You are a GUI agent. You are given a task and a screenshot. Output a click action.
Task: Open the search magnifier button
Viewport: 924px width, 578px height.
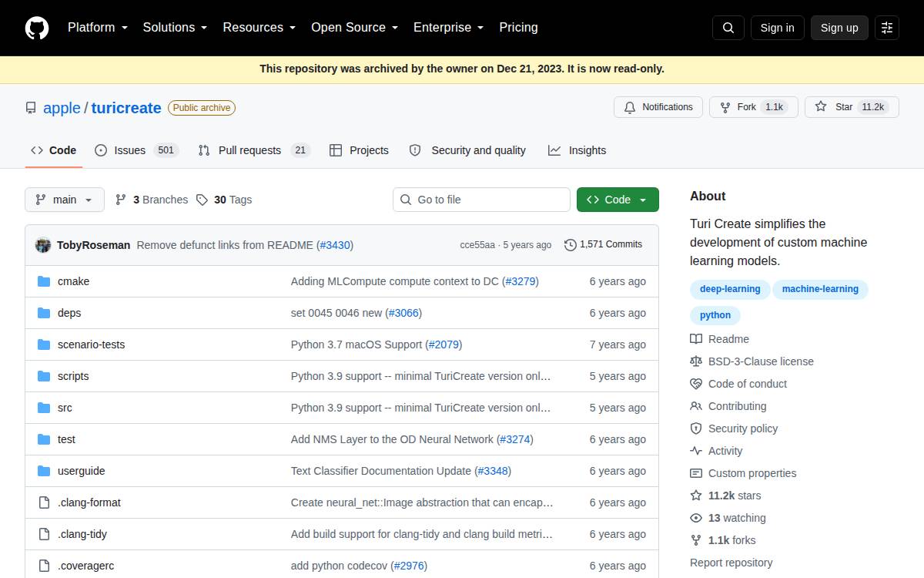[x=728, y=28]
